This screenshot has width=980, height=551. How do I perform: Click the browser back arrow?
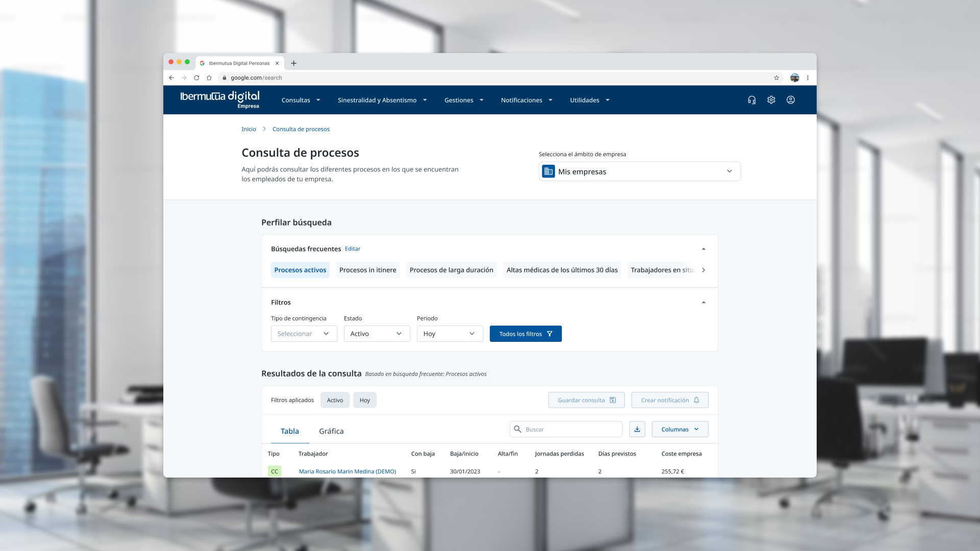click(x=171, y=78)
